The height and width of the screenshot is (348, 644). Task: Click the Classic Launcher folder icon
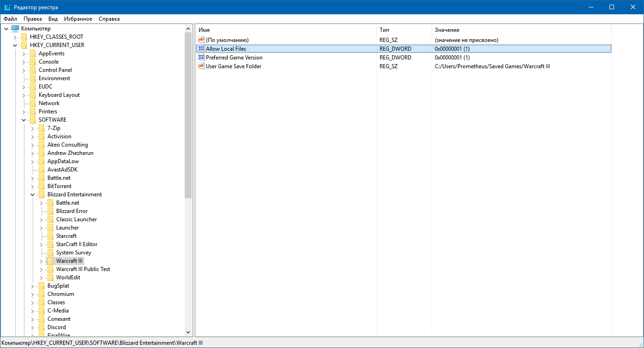point(50,219)
